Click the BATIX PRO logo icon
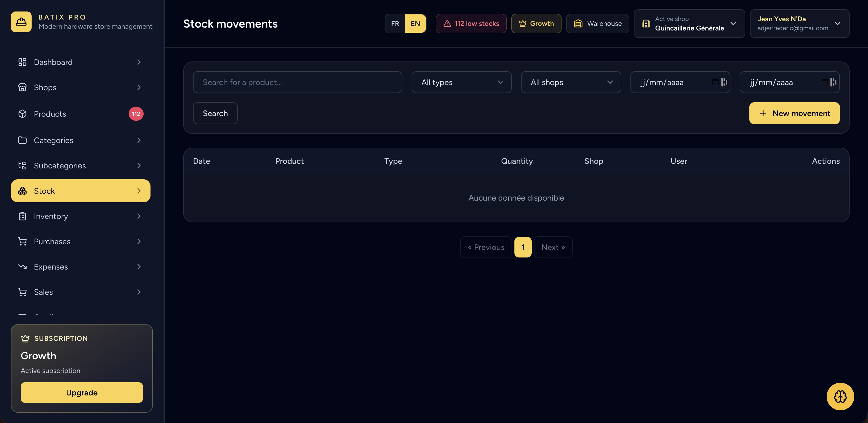This screenshot has height=423, width=868. (x=21, y=22)
